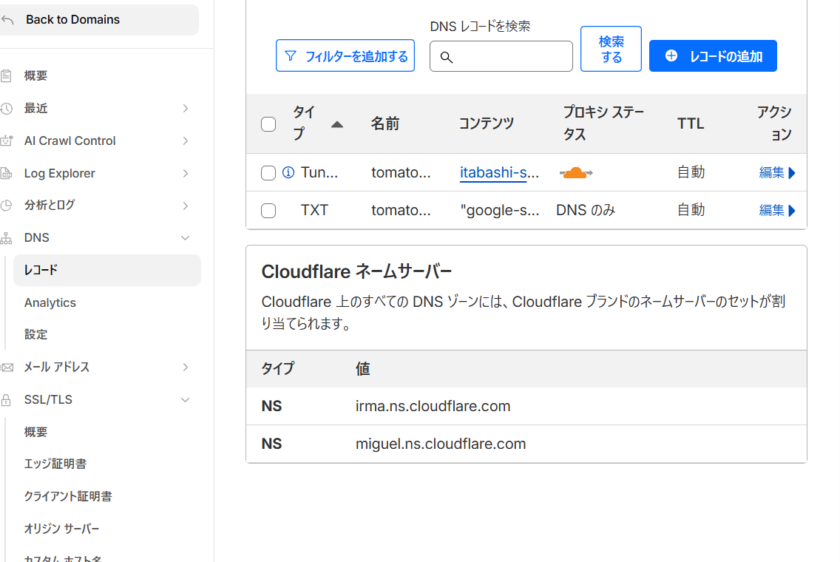Click irma.ns.cloudflare.com nameserver value
Image resolution: width=840 pixels, height=562 pixels.
(x=433, y=406)
